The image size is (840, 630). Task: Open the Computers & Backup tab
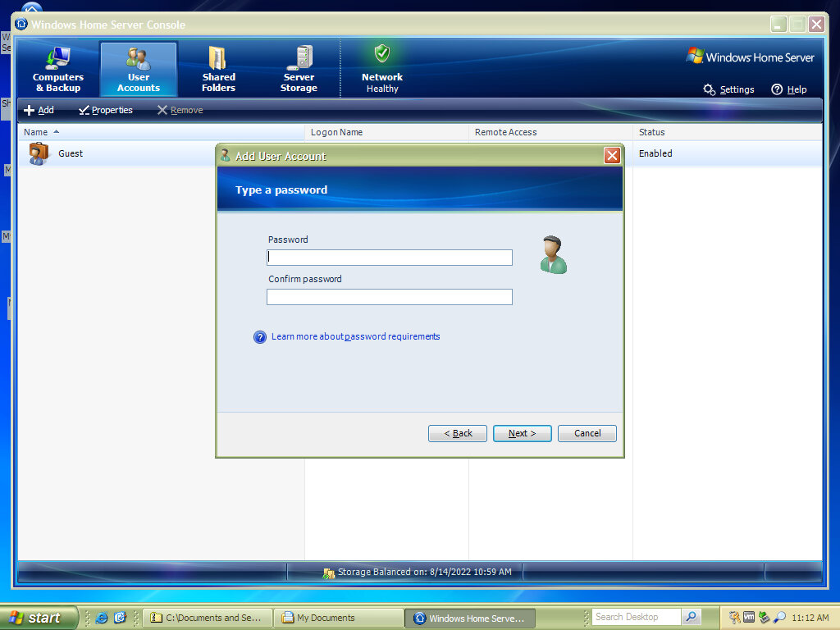(x=58, y=69)
